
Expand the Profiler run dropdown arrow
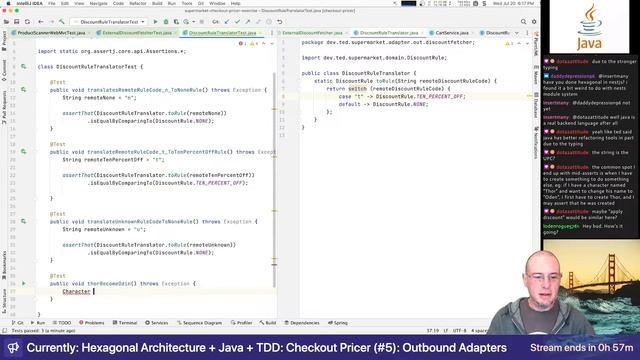tap(193, 22)
